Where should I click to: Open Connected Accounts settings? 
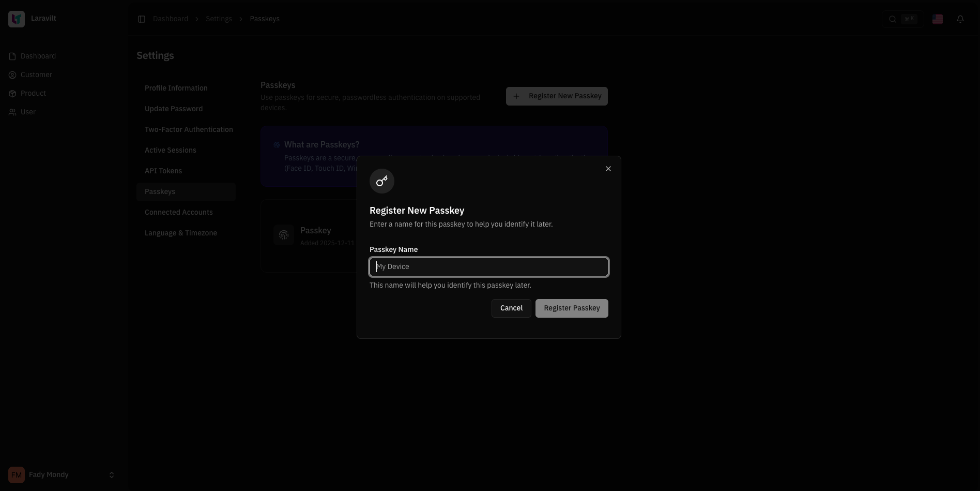[179, 212]
